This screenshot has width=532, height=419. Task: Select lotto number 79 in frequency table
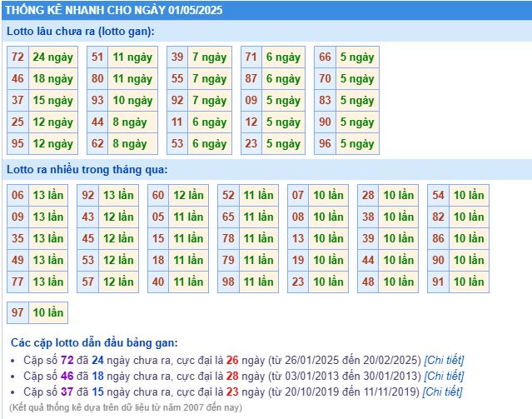click(x=228, y=260)
